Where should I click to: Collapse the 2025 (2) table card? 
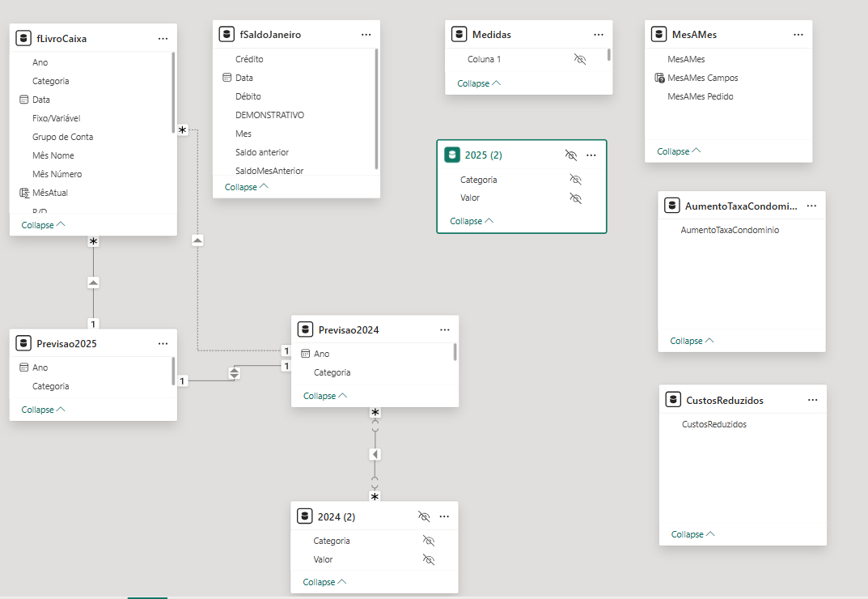[x=472, y=221]
